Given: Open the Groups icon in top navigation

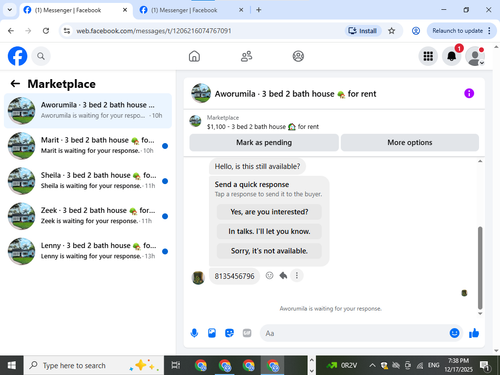Looking at the screenshot, I should coord(298,56).
